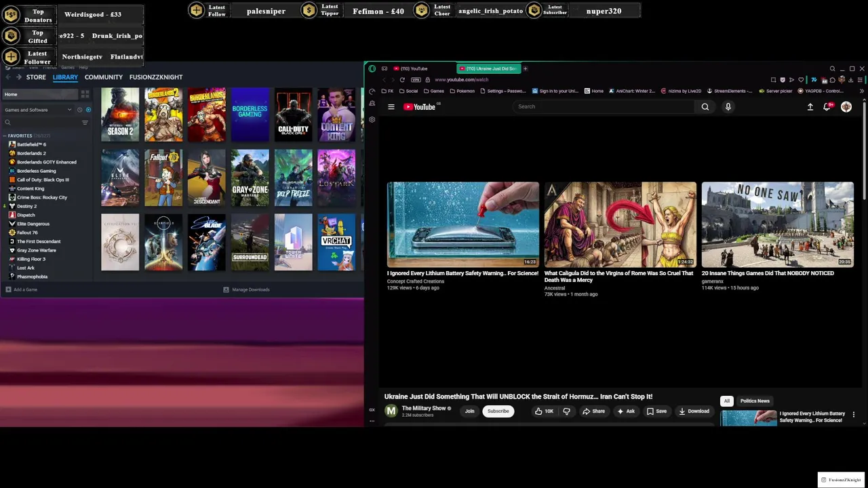Image resolution: width=868 pixels, height=488 pixels.
Task: Click the browser VPN badge
Action: (x=416, y=80)
